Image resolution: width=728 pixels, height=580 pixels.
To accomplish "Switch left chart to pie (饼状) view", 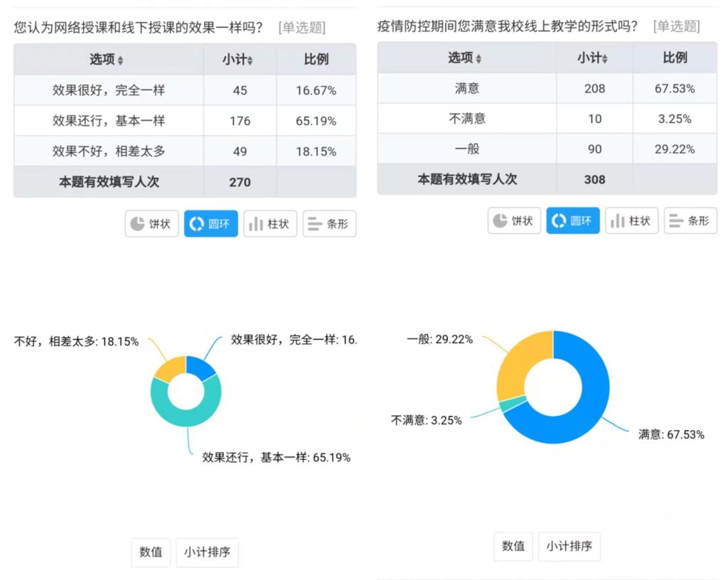I will tap(151, 224).
